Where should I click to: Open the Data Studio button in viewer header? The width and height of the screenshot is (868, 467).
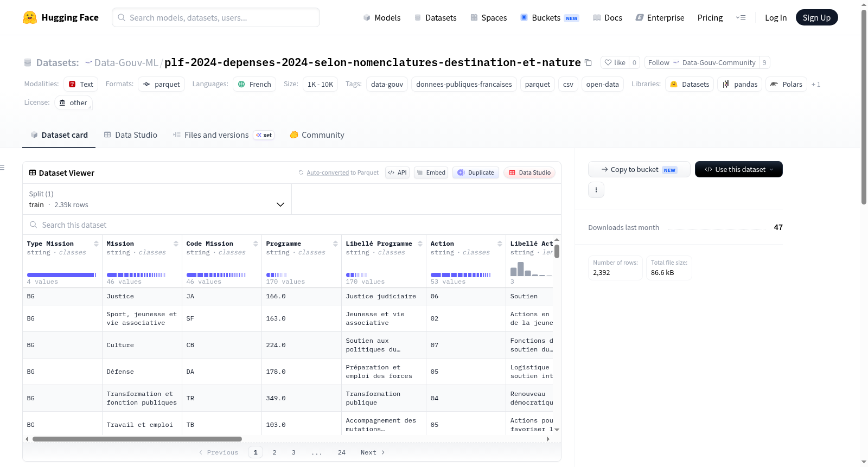click(x=529, y=172)
